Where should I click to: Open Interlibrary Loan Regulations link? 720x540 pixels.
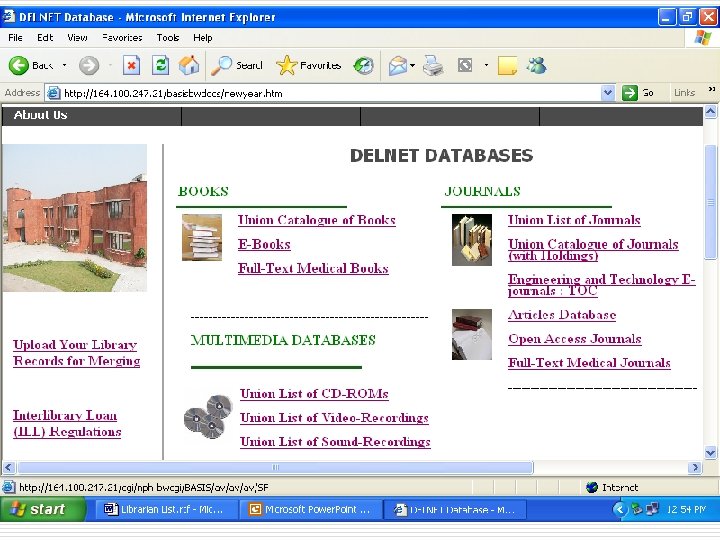coord(67,423)
